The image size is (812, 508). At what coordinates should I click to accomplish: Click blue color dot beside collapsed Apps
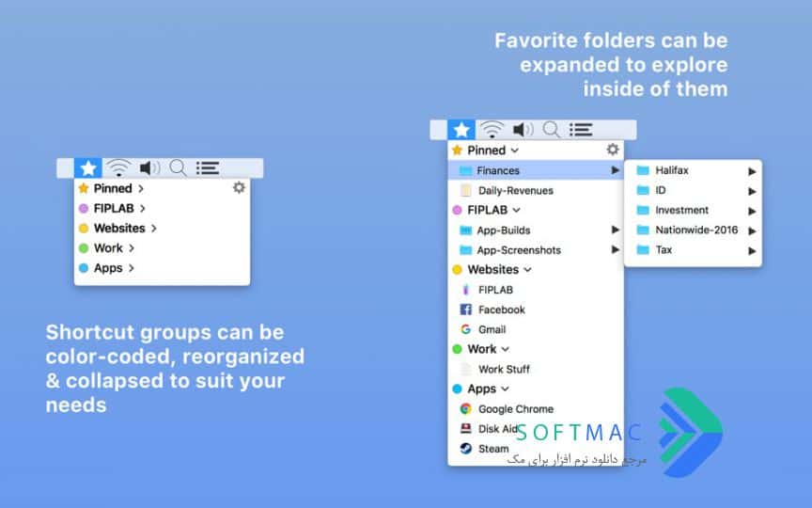(84, 268)
